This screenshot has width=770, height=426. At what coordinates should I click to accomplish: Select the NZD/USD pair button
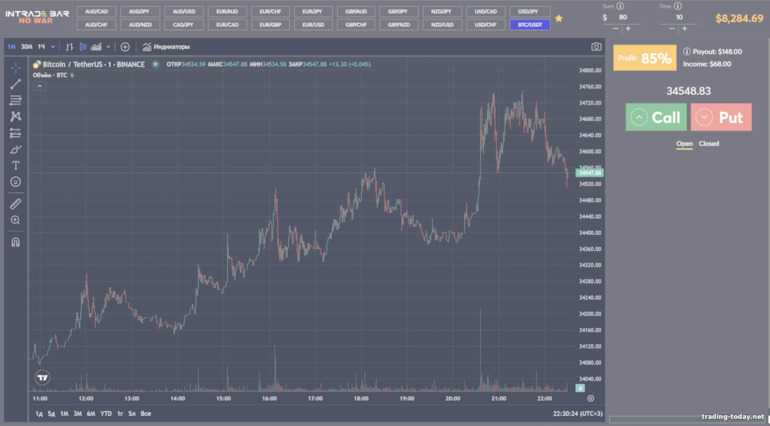[x=442, y=25]
